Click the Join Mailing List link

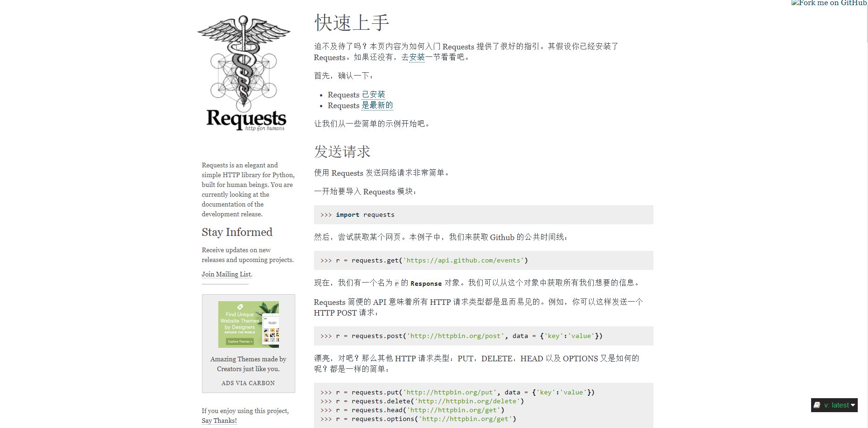click(x=226, y=274)
